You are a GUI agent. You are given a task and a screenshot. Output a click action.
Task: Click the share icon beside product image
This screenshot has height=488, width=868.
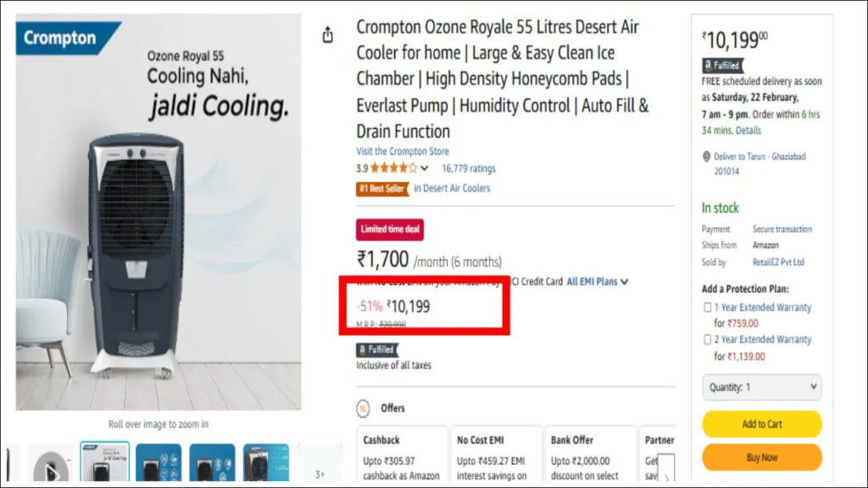(328, 35)
